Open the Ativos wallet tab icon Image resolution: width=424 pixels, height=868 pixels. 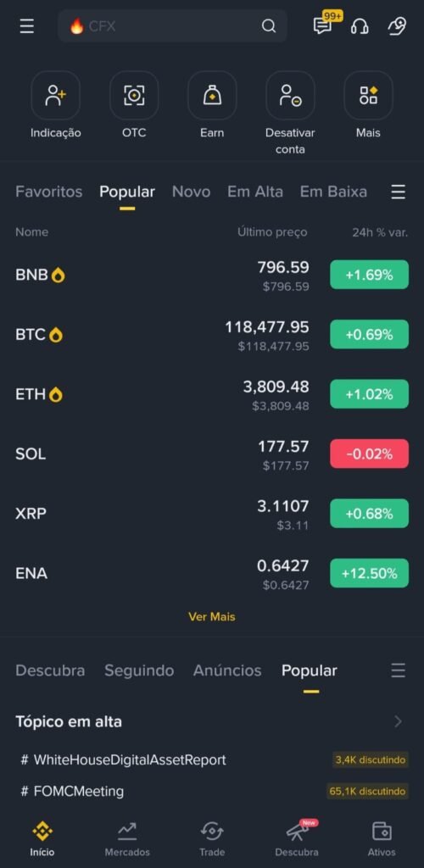pyautogui.click(x=382, y=831)
